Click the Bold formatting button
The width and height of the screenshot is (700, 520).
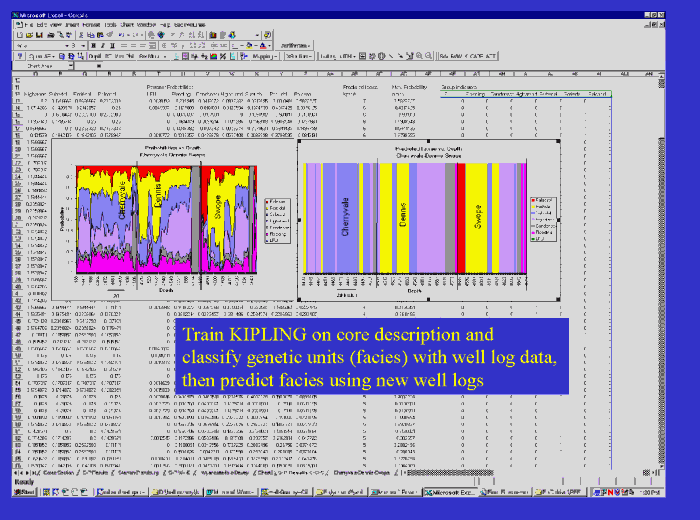pos(92,45)
